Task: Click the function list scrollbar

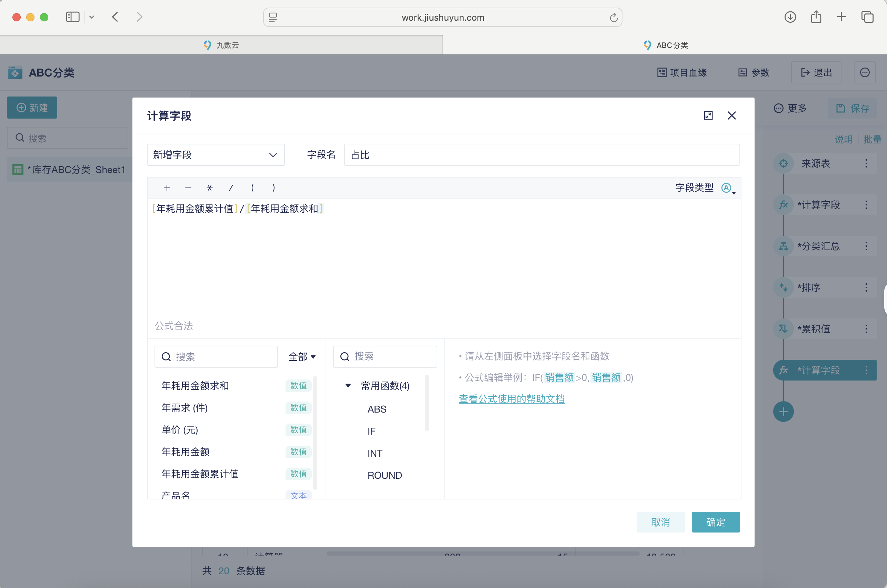Action: click(427, 403)
